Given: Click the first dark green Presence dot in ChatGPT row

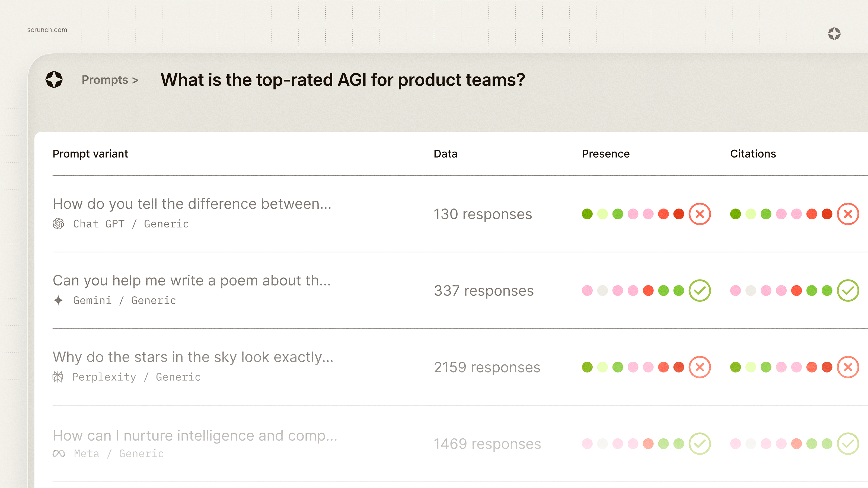Looking at the screenshot, I should 587,214.
